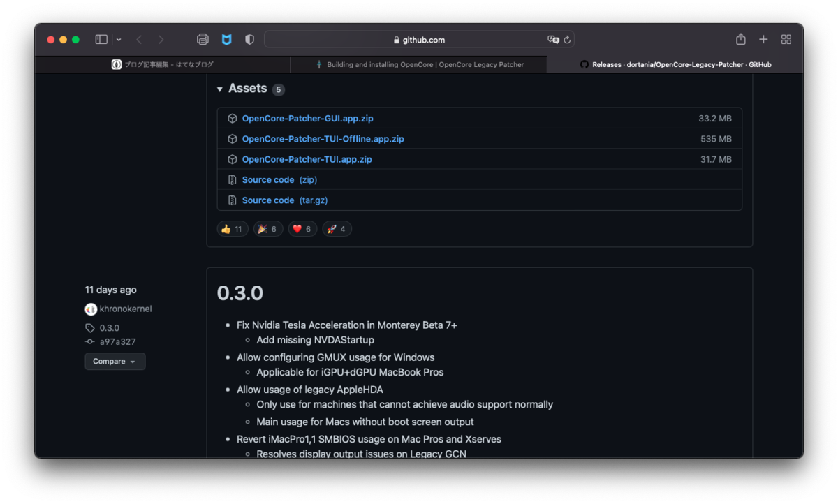This screenshot has height=504, width=838.
Task: Click 'Allow configuring GMUX usage for Windows'
Action: 335,357
